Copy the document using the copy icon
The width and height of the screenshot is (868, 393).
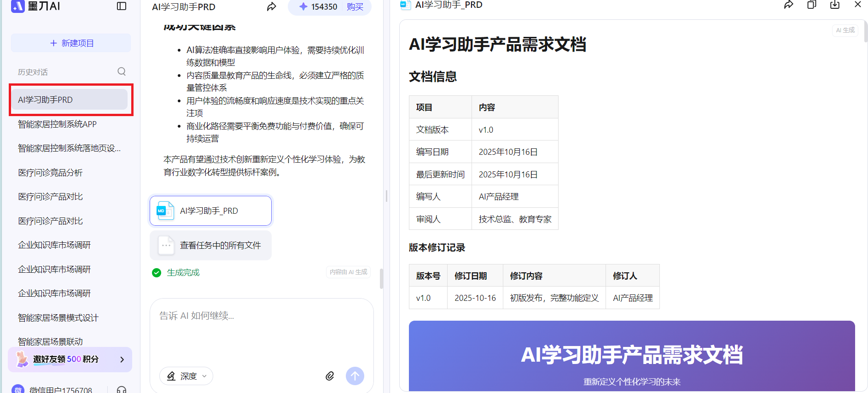(x=812, y=5)
